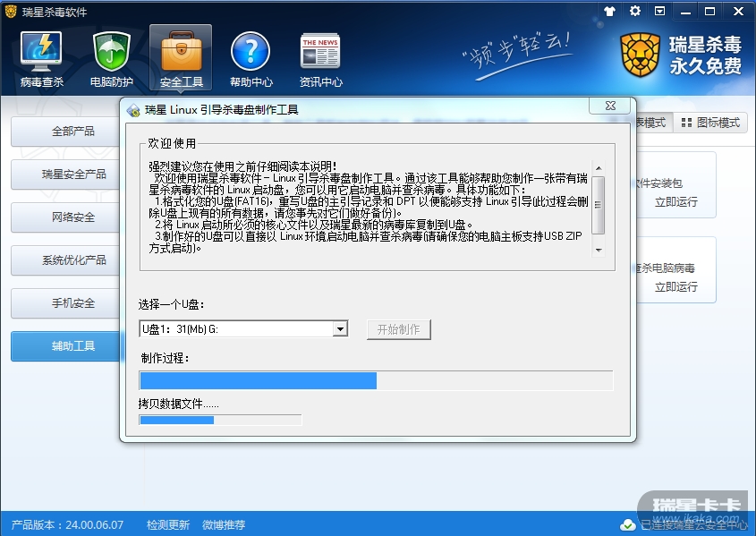Click 立即运行 under 查杀电脑病毒 item

coord(676,287)
